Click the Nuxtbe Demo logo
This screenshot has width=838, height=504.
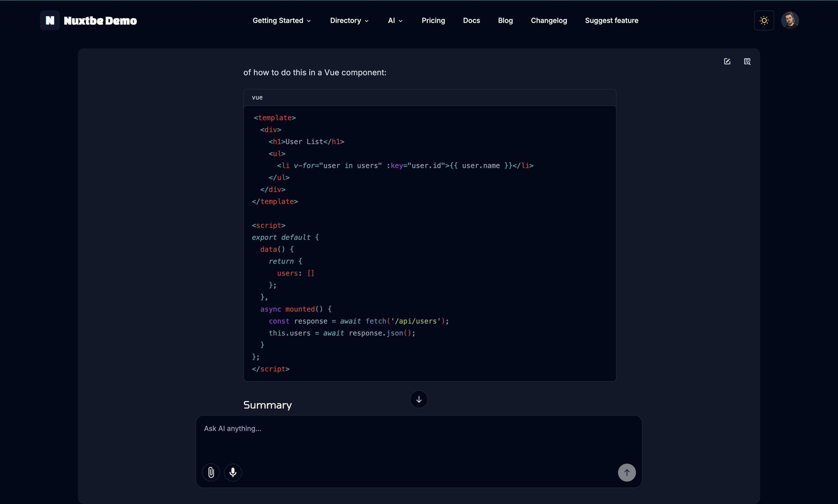(x=89, y=20)
